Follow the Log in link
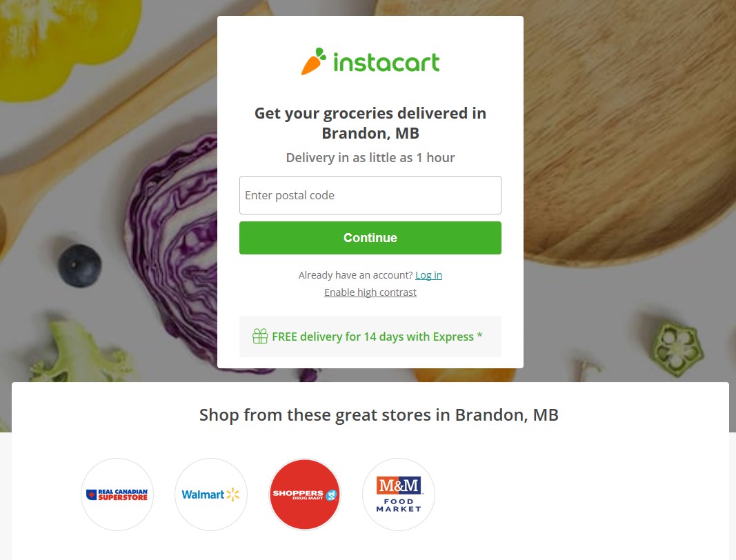This screenshot has width=736, height=560. [428, 275]
